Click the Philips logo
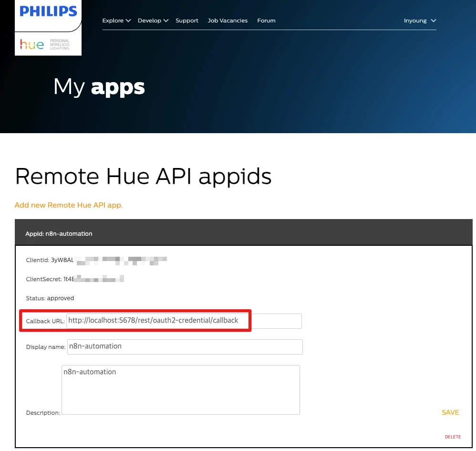This screenshot has width=476, height=451. point(48,11)
